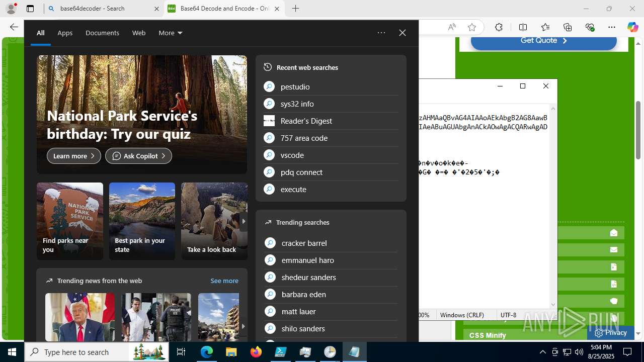This screenshot has width=644, height=362.
Task: Click browser page vertical scrollbar thumb
Action: [638, 130]
